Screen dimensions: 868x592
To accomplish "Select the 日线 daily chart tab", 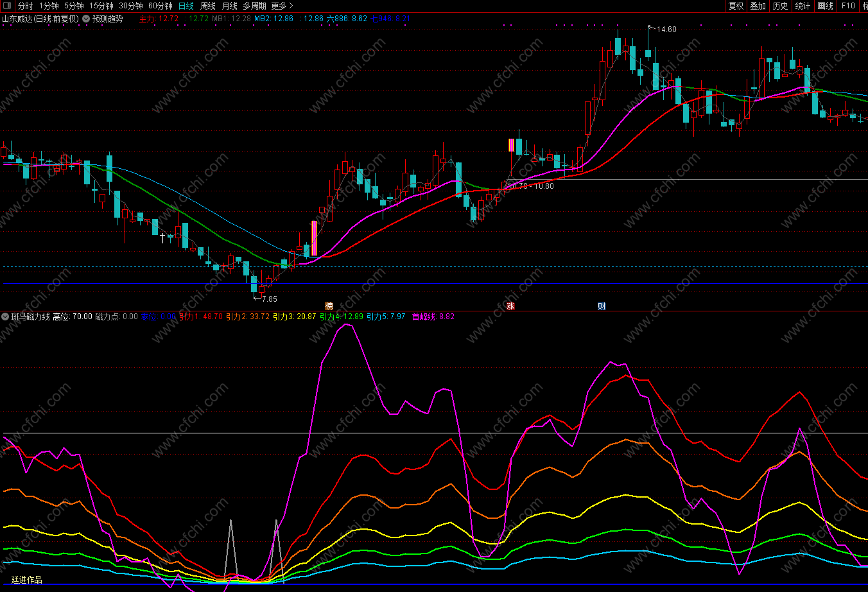I will pos(186,6).
